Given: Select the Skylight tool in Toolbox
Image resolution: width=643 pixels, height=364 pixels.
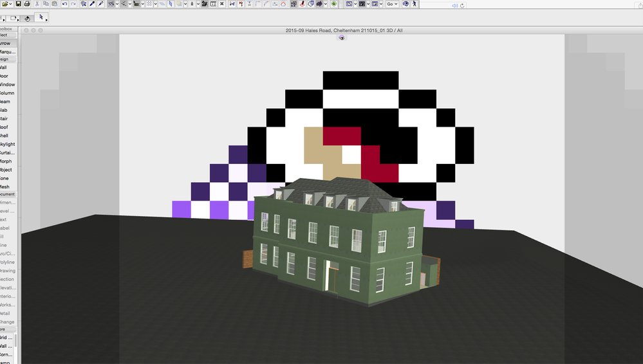Looking at the screenshot, I should (x=8, y=144).
